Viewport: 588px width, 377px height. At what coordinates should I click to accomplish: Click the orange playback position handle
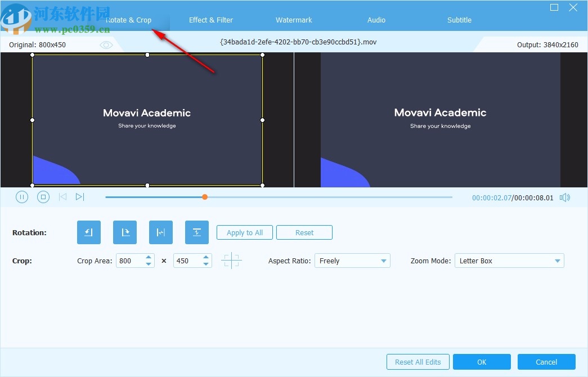(x=205, y=197)
